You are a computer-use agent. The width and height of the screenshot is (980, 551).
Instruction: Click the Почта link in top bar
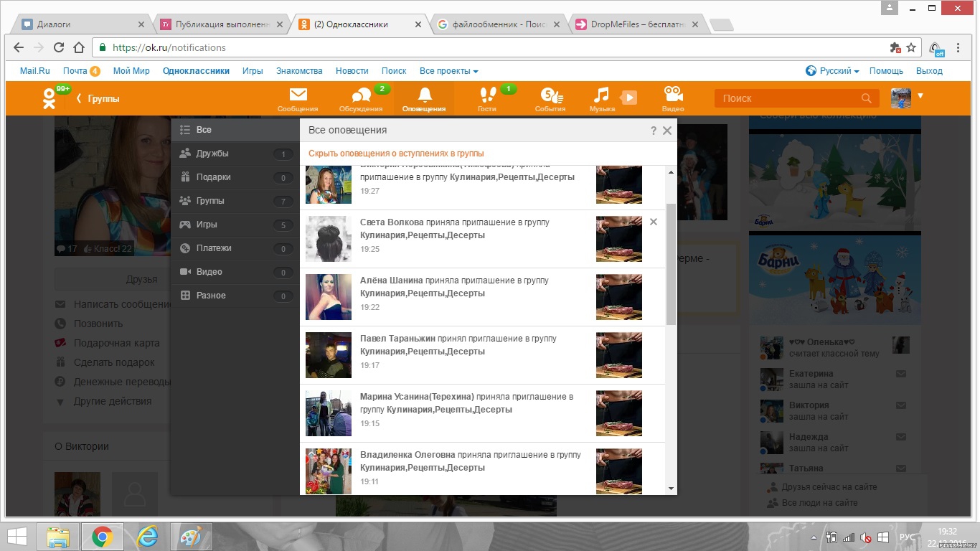tap(75, 71)
